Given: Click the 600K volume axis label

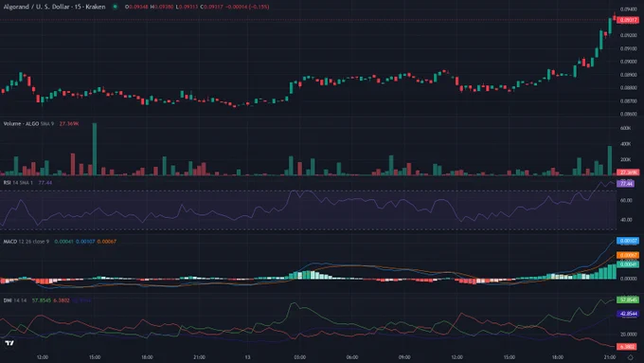Looking at the screenshot, I should click(625, 128).
